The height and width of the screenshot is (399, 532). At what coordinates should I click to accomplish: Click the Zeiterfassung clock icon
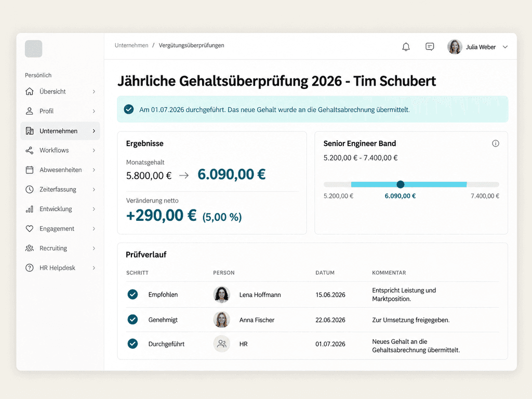(x=30, y=189)
